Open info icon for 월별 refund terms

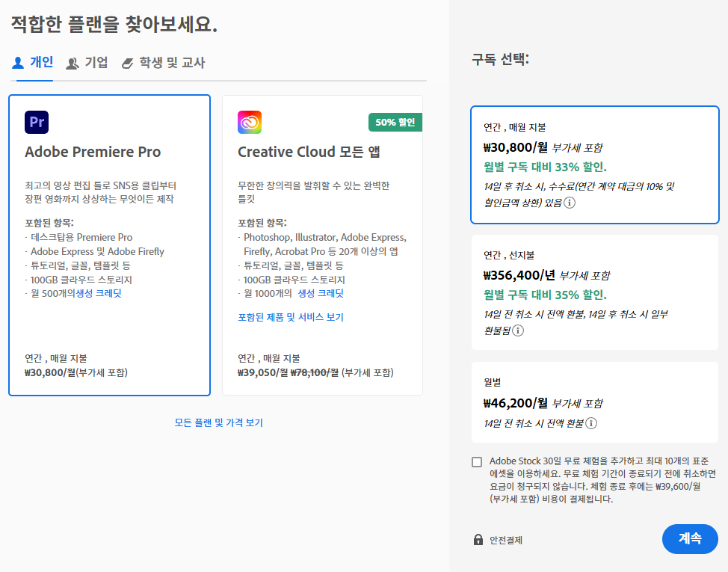(591, 423)
